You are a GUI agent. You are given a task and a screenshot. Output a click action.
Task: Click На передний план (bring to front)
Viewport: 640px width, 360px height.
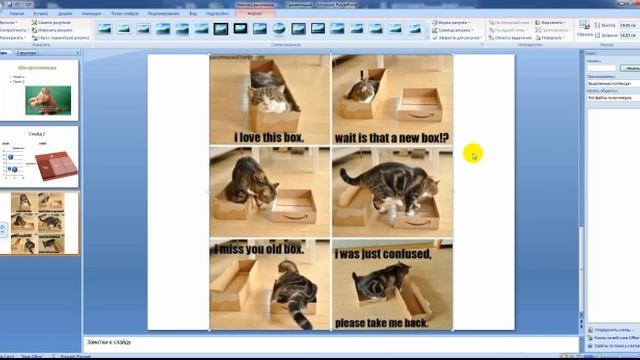pyautogui.click(x=510, y=22)
